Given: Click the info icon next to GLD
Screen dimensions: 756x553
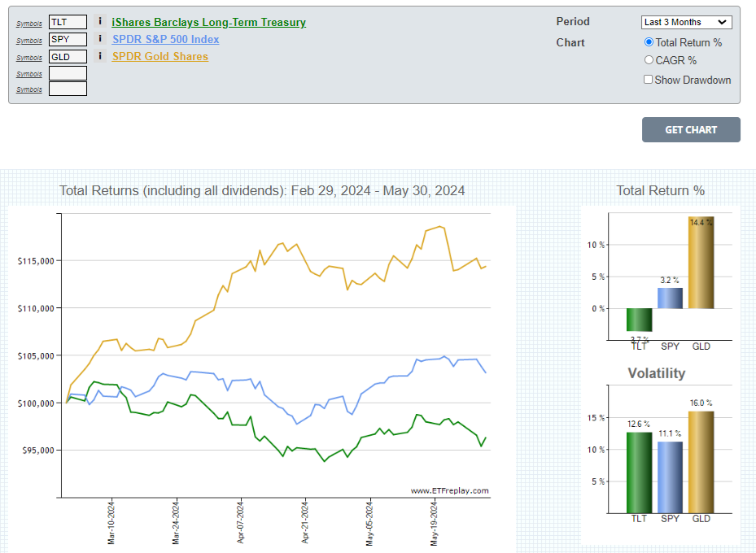Looking at the screenshot, I should (x=100, y=56).
